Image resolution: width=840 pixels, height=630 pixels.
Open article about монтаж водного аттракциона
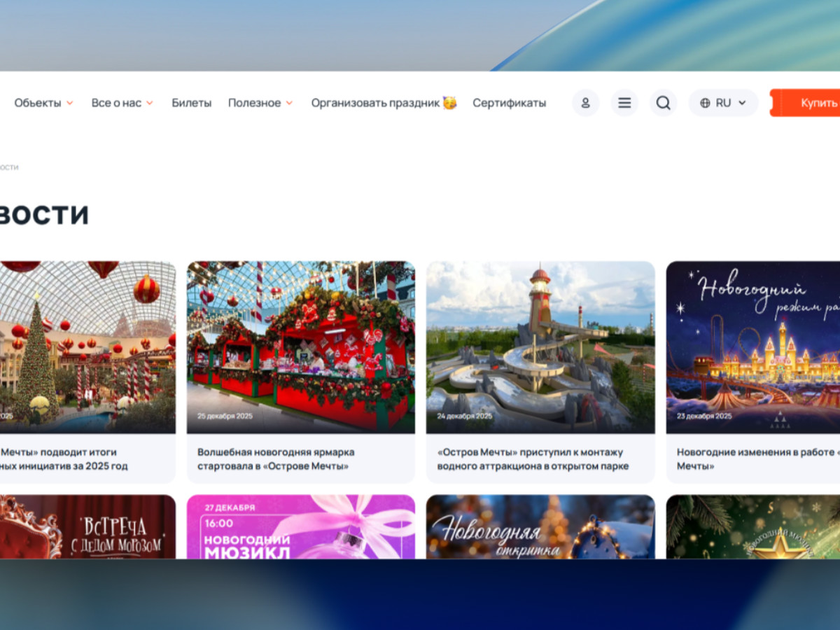(533, 459)
